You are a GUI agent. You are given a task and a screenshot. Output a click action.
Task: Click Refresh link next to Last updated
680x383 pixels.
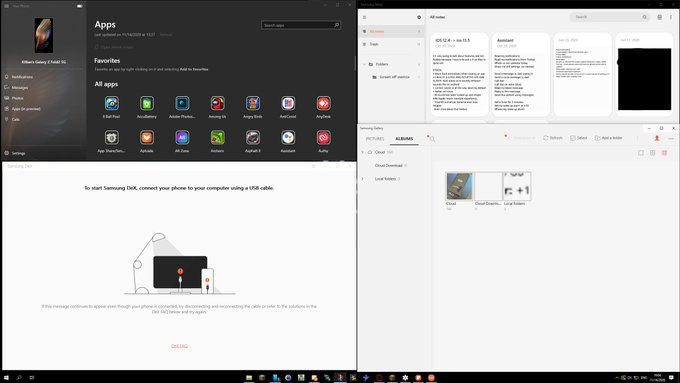tap(166, 35)
